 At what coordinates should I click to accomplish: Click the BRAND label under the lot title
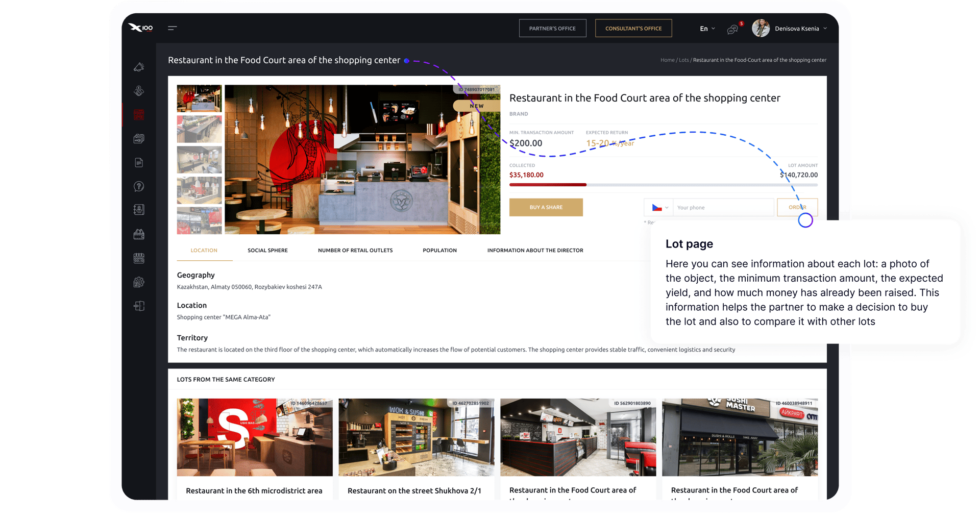point(519,114)
